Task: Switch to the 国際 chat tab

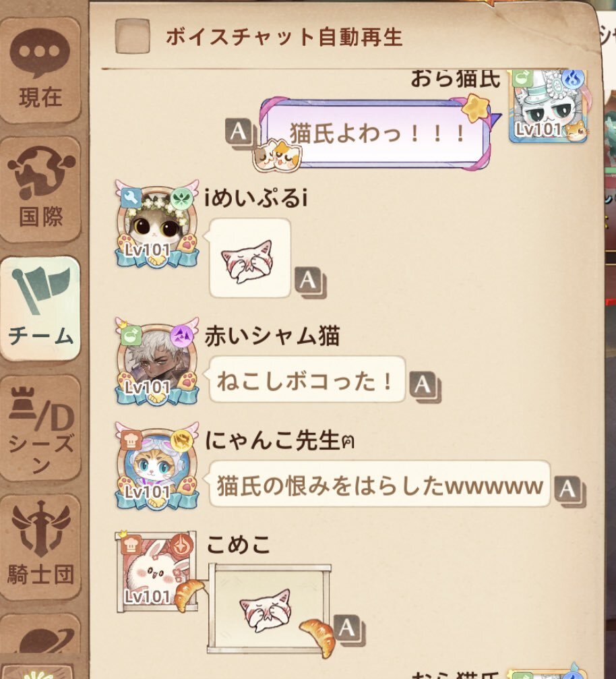Action: pos(40,189)
